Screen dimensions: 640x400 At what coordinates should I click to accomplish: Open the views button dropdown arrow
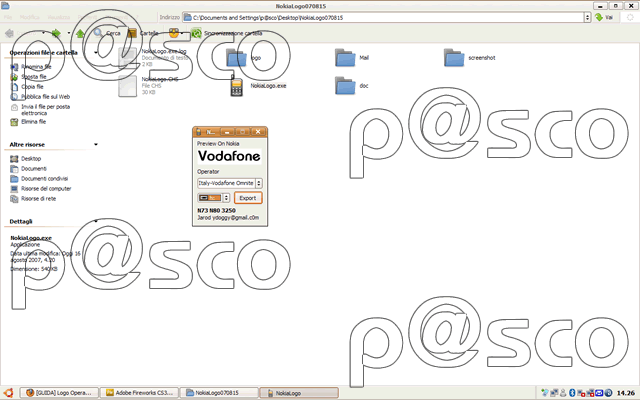(182, 33)
